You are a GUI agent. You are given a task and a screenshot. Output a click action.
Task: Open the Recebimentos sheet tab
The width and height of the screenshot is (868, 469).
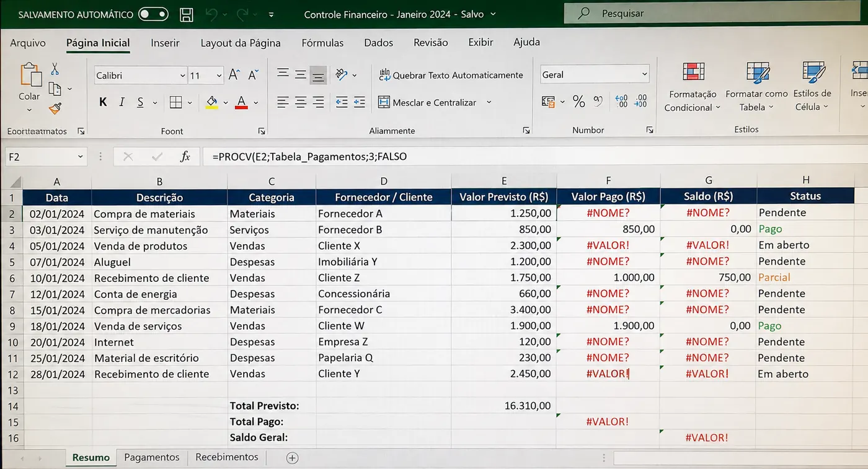coord(227,457)
